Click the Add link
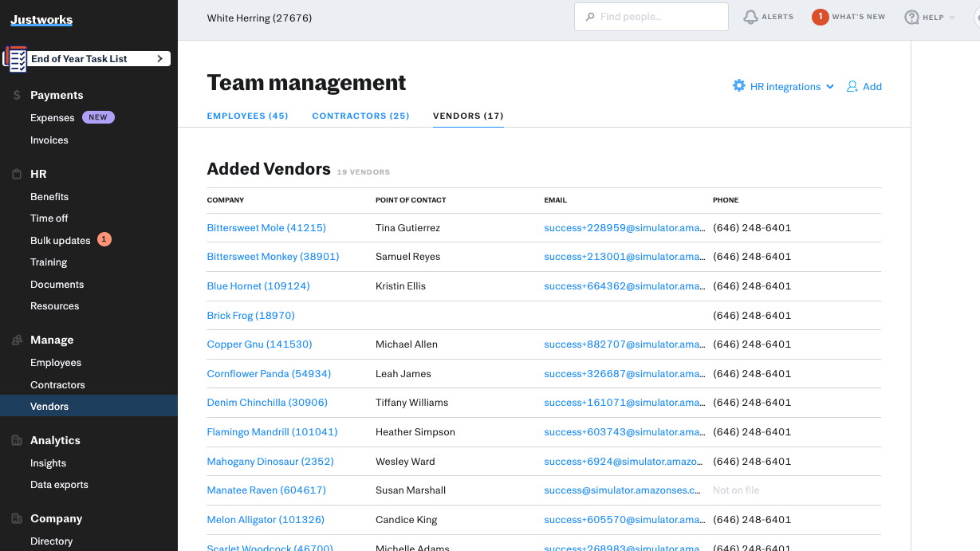The height and width of the screenshot is (551, 980). coord(872,86)
